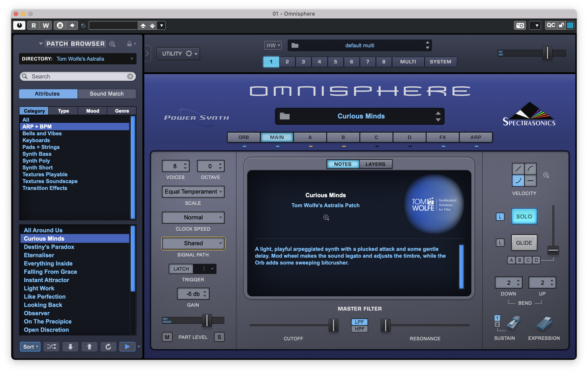Show the LAYERS display view
This screenshot has width=588, height=373.
pyautogui.click(x=375, y=164)
